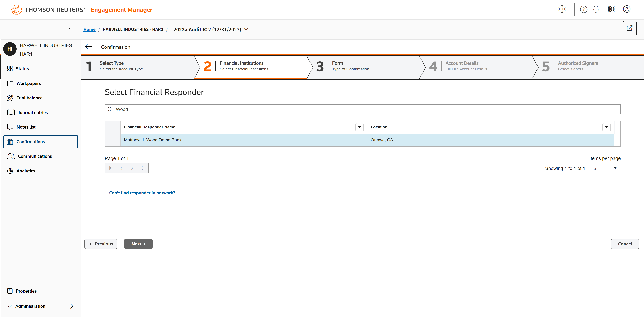Go to step 1 Select Type

click(121, 66)
